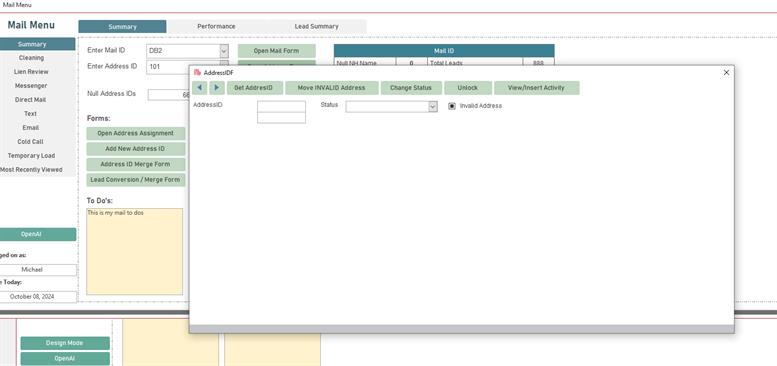Expand the Enter Mail ID combo box

224,51
